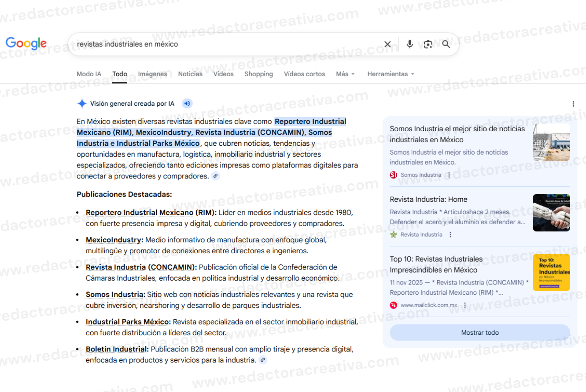
Task: Open source link icon after Boletín Industrial entry
Action: tap(263, 360)
